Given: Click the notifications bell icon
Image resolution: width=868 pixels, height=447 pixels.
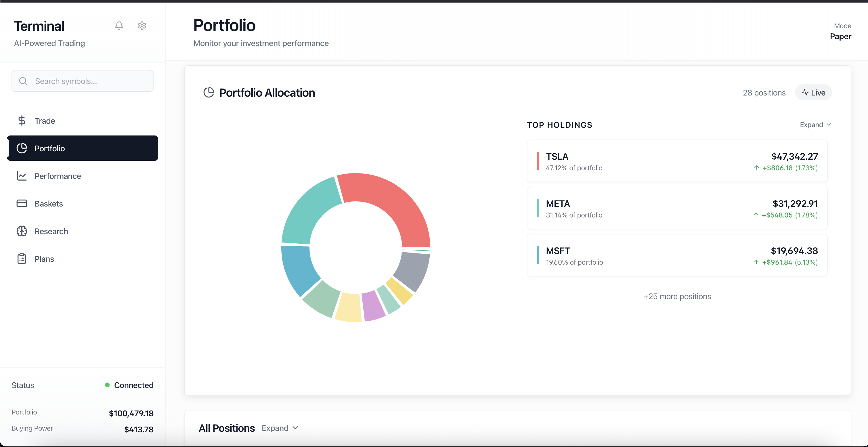Looking at the screenshot, I should (119, 26).
